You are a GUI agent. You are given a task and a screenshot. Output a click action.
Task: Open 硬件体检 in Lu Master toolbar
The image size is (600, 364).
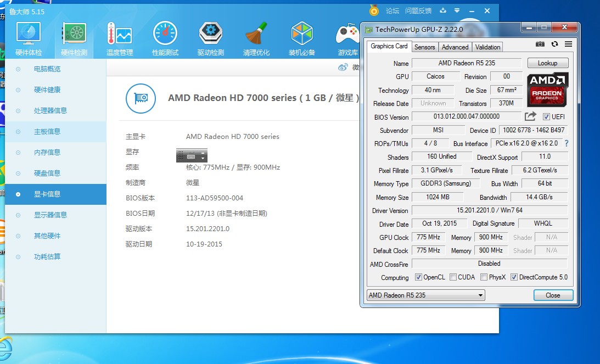pos(29,39)
